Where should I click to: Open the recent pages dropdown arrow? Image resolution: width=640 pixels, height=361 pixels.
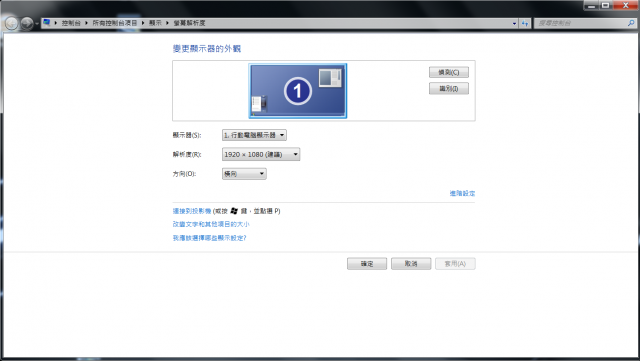pyautogui.click(x=37, y=24)
